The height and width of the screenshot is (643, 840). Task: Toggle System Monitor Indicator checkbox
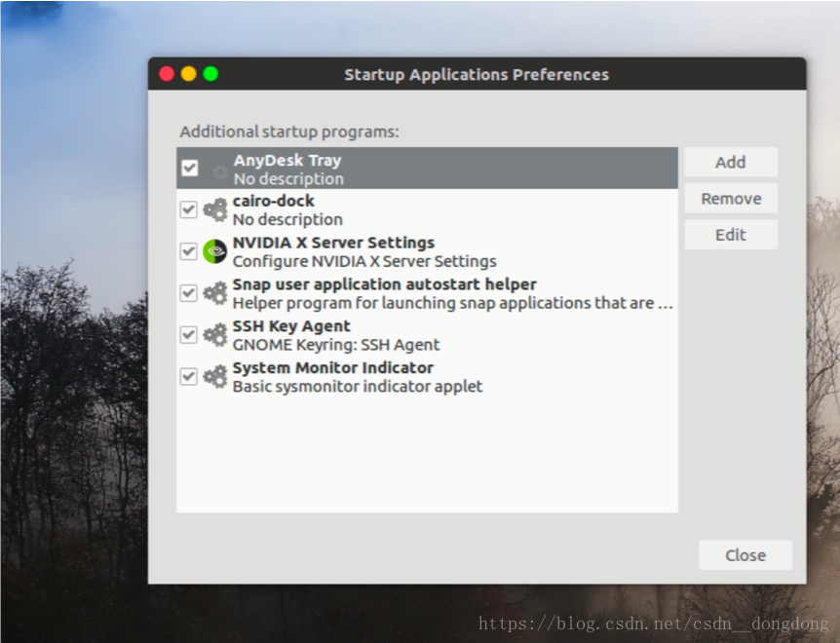pos(189,376)
